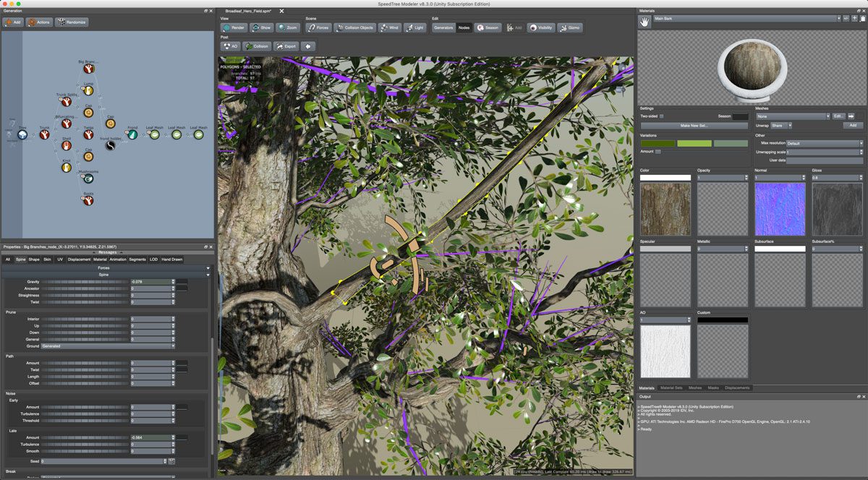Select the Lump node icon
Screen dimensions: 868x480
coord(88,90)
